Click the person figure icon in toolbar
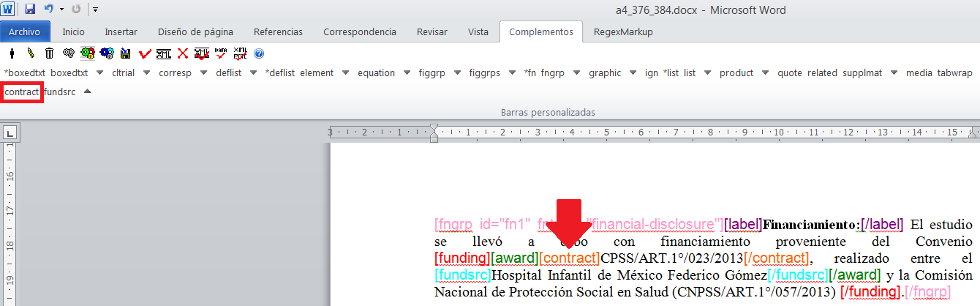This screenshot has width=980, height=306. coord(12,53)
